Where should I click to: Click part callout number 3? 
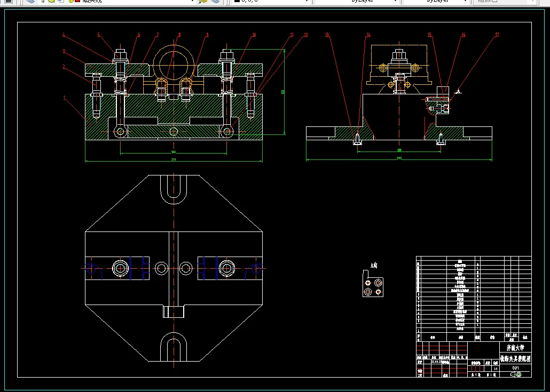pos(64,51)
